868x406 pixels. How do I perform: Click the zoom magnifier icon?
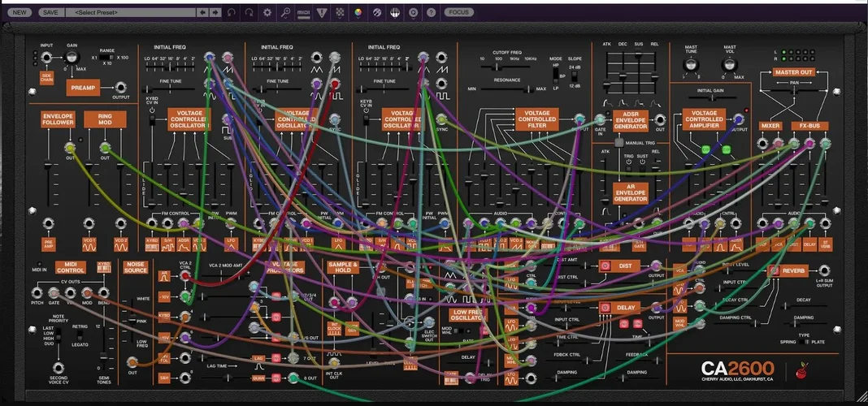[285, 12]
